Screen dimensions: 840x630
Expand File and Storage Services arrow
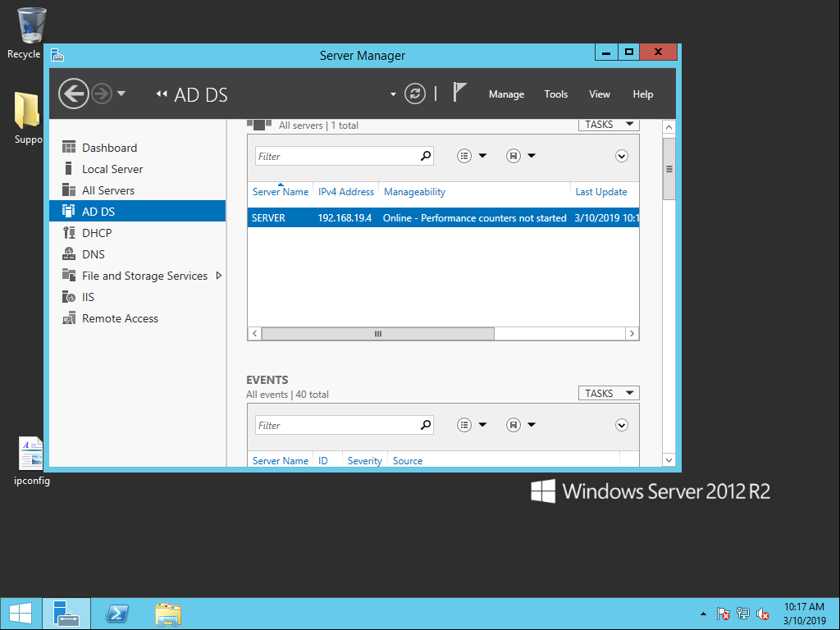point(218,276)
